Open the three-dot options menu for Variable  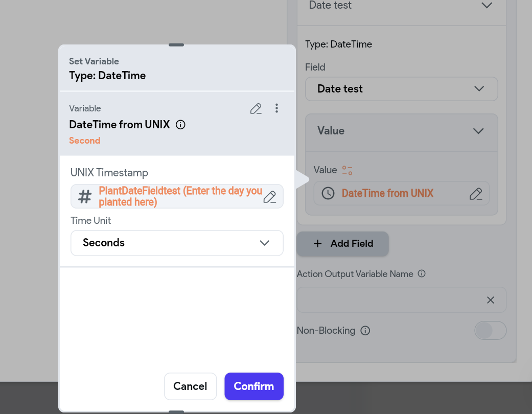click(276, 108)
